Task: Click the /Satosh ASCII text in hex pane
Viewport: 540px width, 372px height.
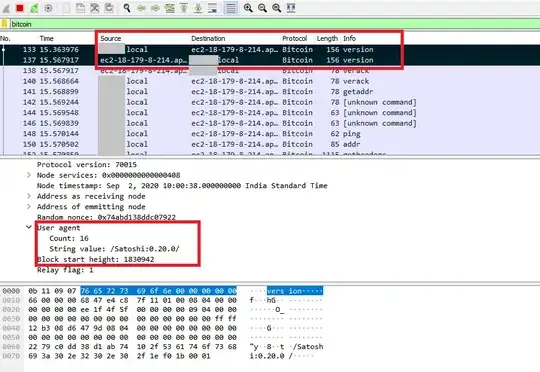Action: tap(309, 347)
